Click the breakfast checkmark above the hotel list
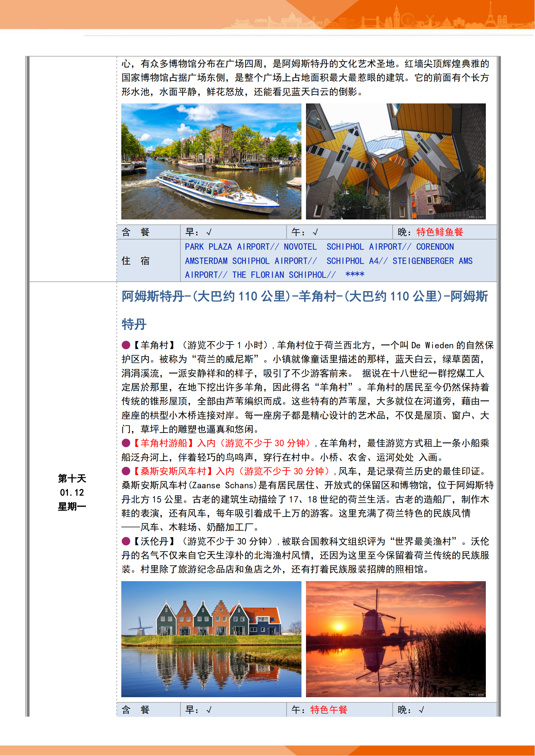The height and width of the screenshot is (756, 535). click(209, 232)
